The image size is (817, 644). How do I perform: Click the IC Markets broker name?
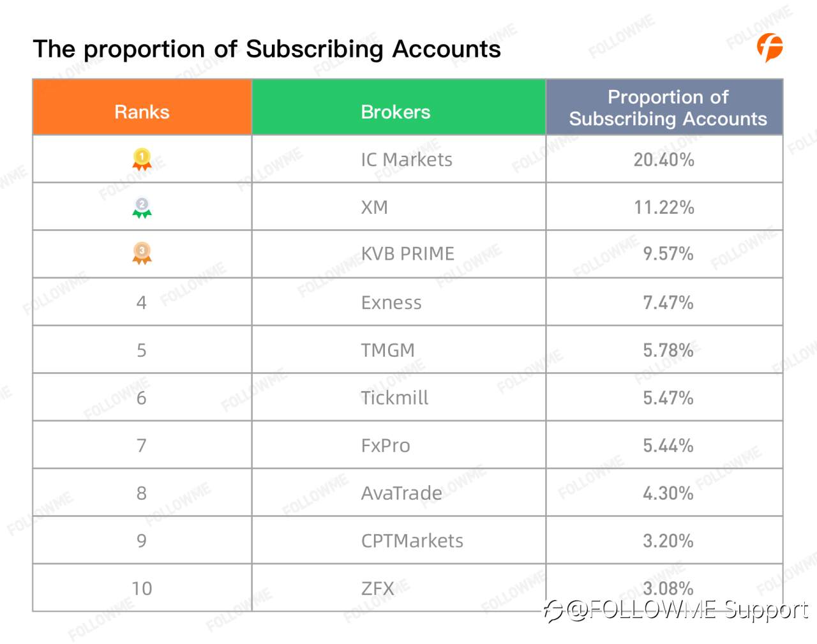[x=407, y=160]
